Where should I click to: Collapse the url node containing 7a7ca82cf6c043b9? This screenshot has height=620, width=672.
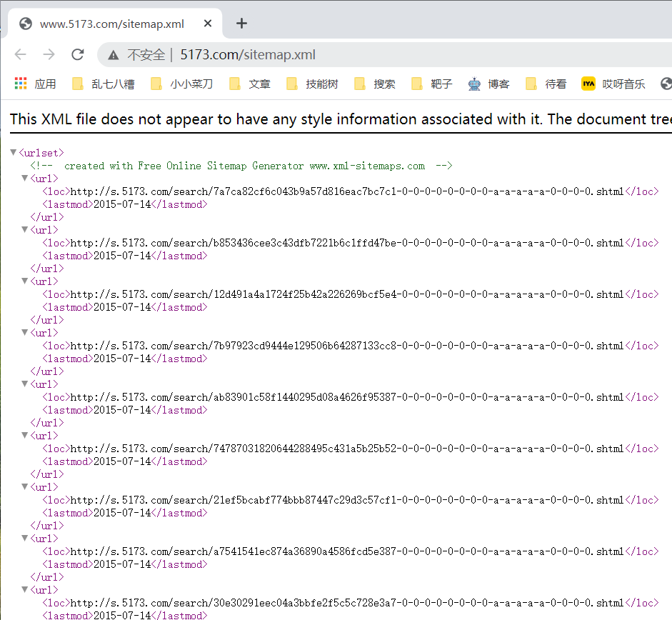[x=25, y=178]
